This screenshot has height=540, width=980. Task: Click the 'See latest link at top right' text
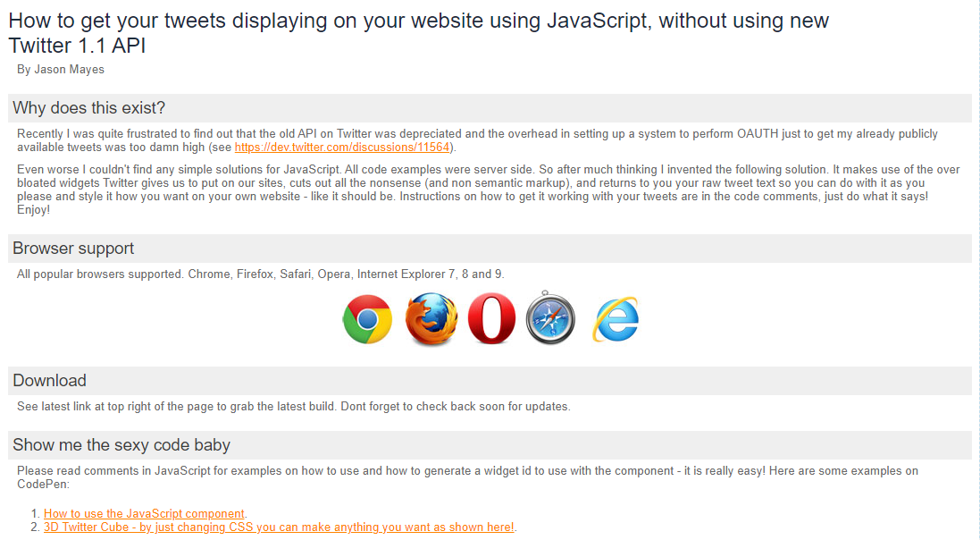pyautogui.click(x=294, y=406)
